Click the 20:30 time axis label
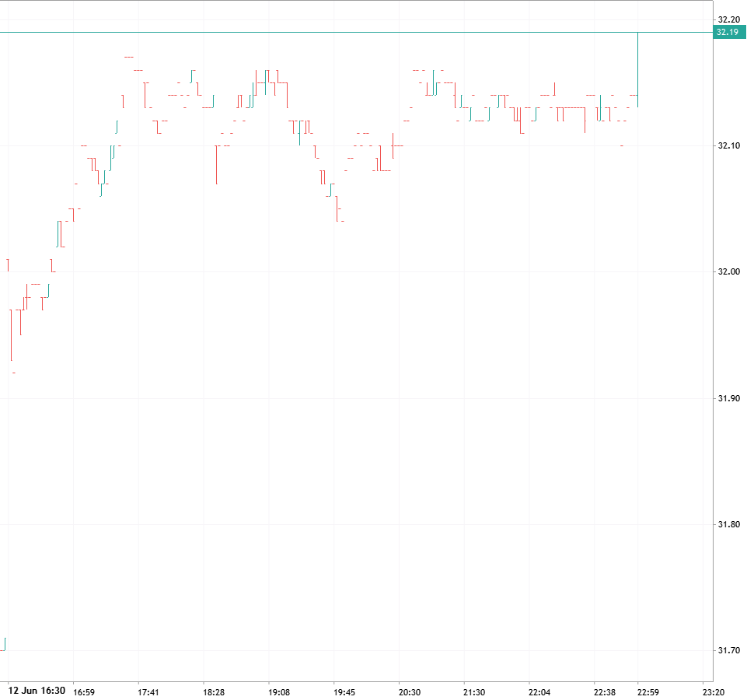 pos(409,692)
